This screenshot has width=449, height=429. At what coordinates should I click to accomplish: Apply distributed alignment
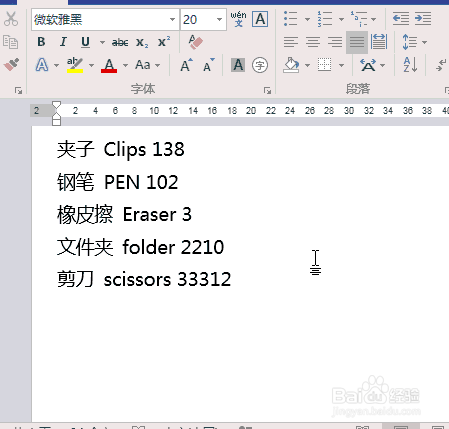(379, 42)
